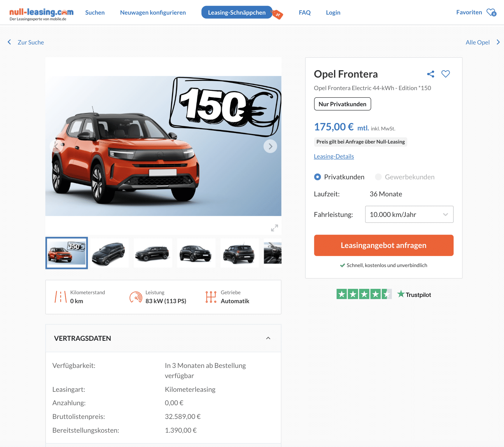Click Schnell, kostenlos und unverbindlich text
The image size is (504, 447).
pos(387,265)
